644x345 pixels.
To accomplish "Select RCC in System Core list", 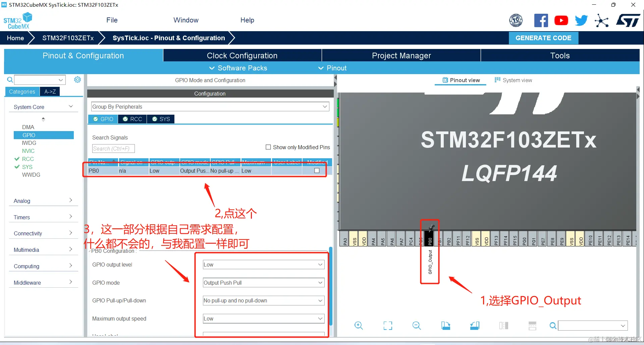I will coord(28,159).
